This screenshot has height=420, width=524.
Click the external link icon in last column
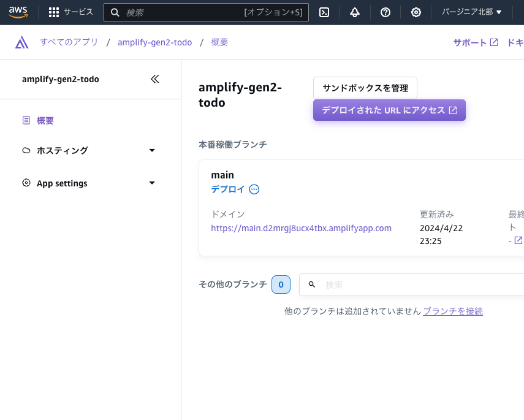pos(518,240)
